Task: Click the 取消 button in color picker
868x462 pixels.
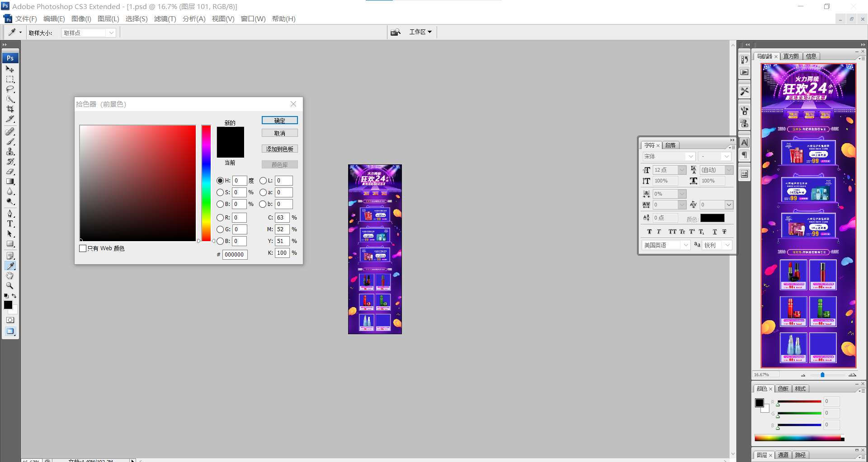Action: pyautogui.click(x=279, y=133)
